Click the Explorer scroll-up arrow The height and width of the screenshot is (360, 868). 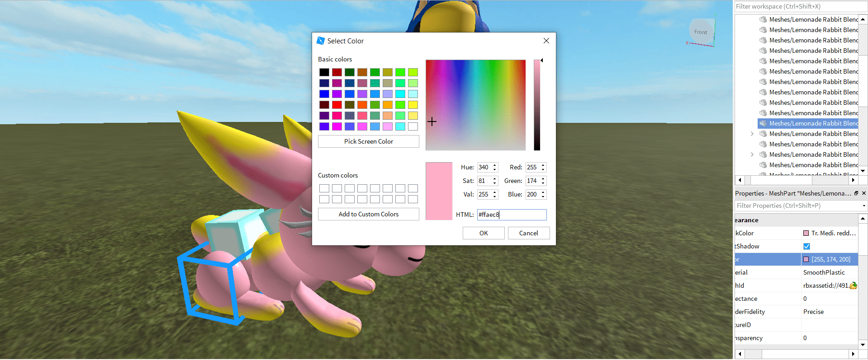coord(863,19)
